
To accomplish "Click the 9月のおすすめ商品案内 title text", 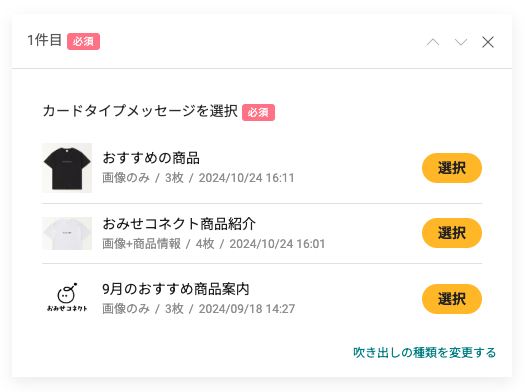I will click(x=176, y=289).
